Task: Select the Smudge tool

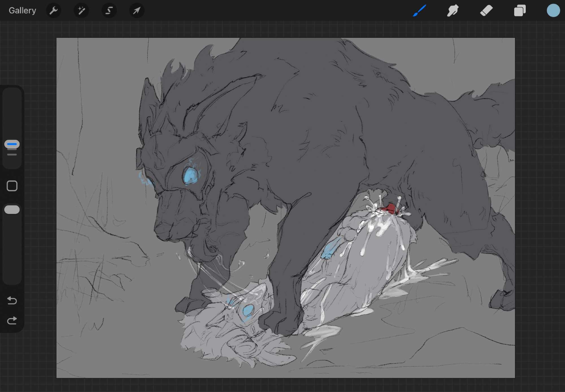Action: 453,11
